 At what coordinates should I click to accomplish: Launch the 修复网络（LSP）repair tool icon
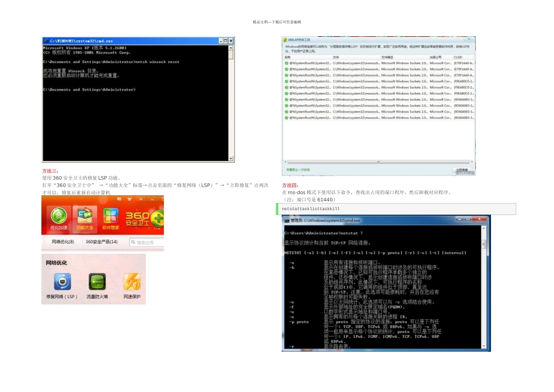point(62,282)
